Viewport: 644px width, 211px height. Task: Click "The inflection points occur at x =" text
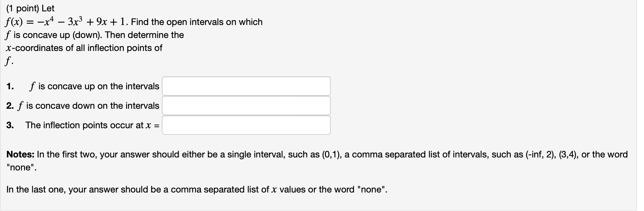pyautogui.click(x=93, y=125)
